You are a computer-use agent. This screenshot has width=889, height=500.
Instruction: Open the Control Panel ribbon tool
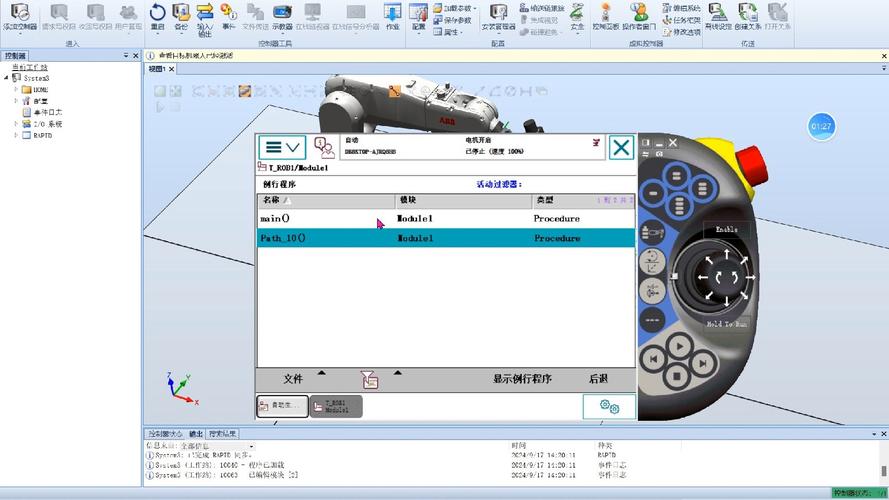(606, 16)
